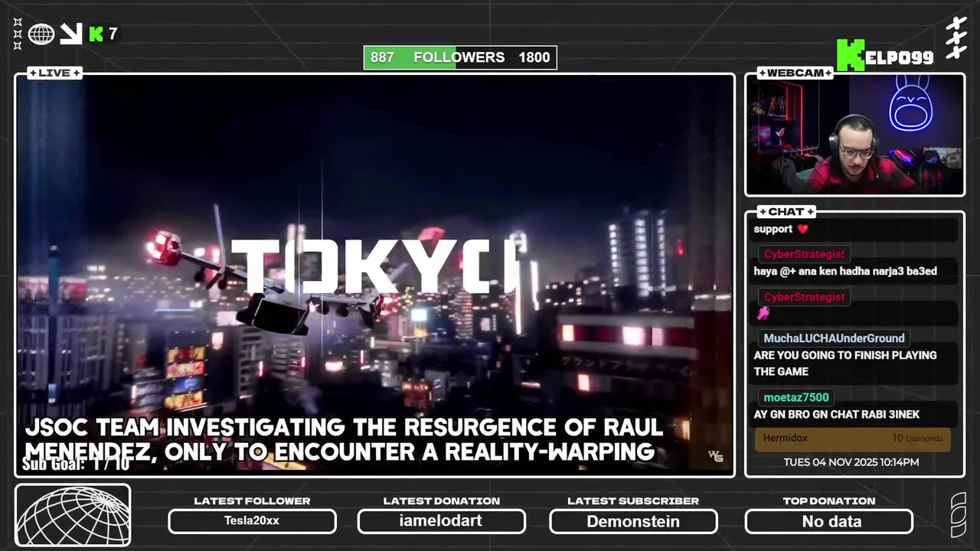Click the ARE YOU GOING TO FINISH message
Screen dimensions: 980x551
pos(845,364)
